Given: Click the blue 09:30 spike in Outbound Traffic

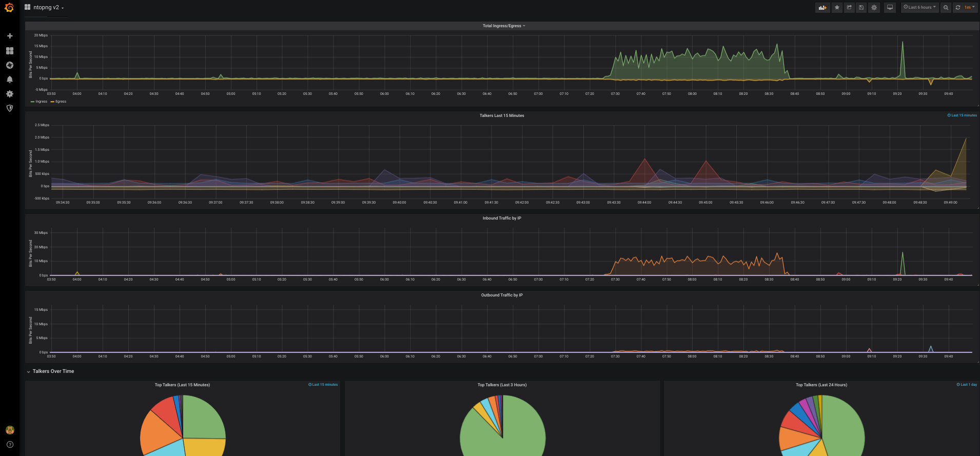Looking at the screenshot, I should point(931,348).
